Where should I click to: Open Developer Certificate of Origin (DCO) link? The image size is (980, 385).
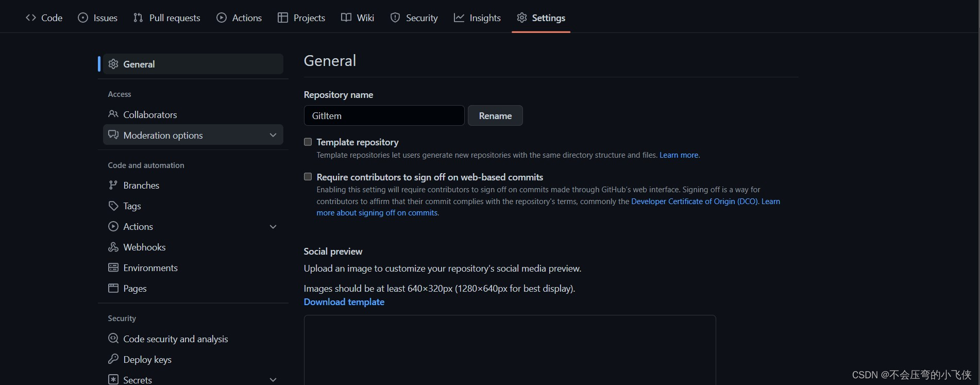click(695, 202)
